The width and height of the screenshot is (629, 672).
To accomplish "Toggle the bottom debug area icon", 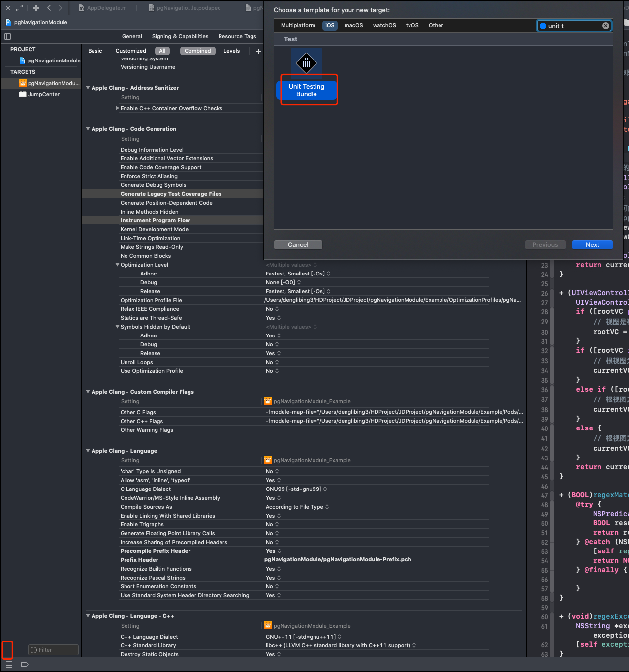I will coord(9,664).
